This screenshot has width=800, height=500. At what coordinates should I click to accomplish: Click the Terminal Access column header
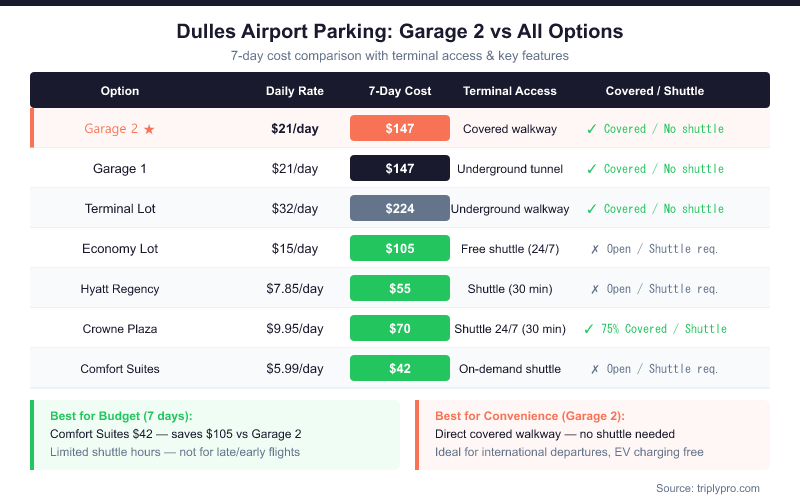(x=510, y=91)
